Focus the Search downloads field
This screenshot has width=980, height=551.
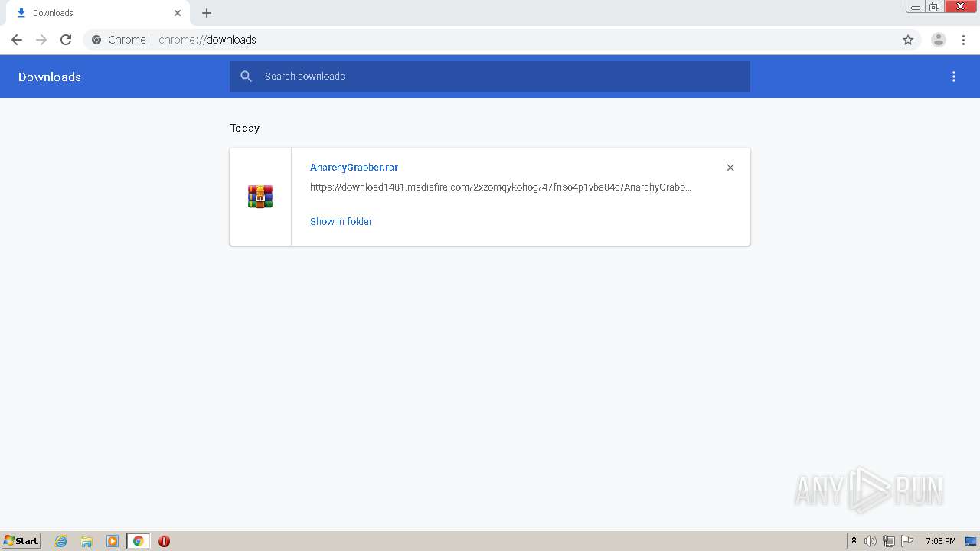click(x=490, y=77)
